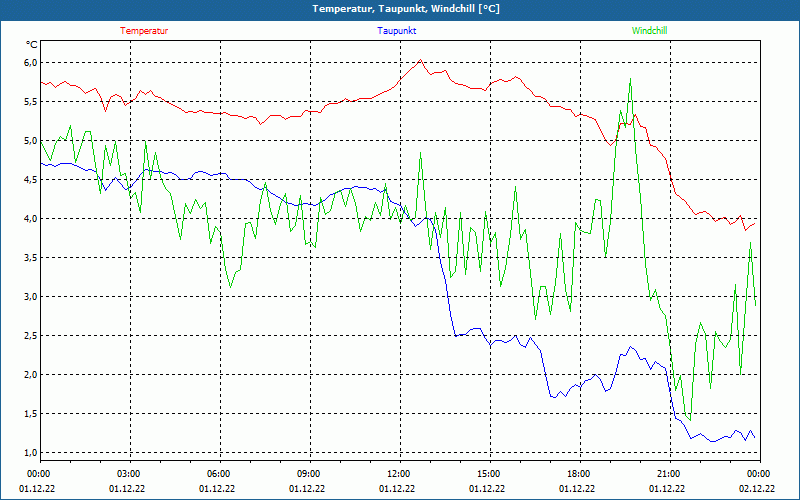Select the red 'Temperatur' legend label
Screen dimensions: 800x500
pos(144,31)
